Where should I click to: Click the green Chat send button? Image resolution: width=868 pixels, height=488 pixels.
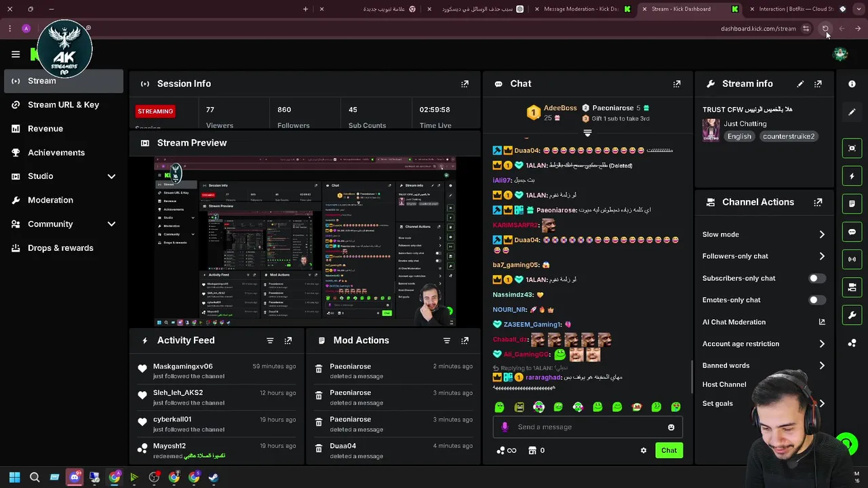click(669, 450)
